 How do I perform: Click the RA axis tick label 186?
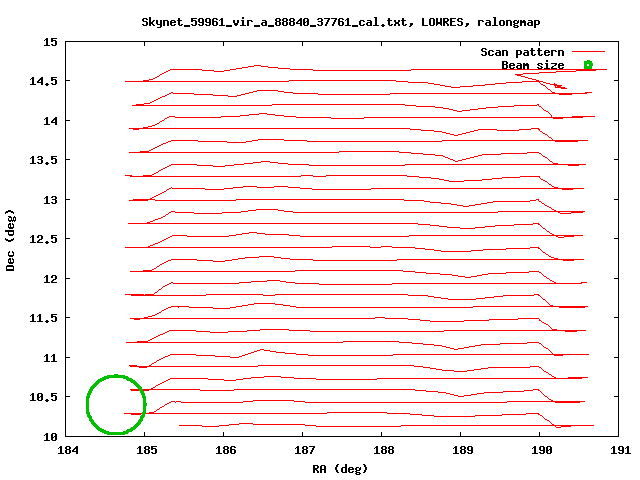click(226, 450)
